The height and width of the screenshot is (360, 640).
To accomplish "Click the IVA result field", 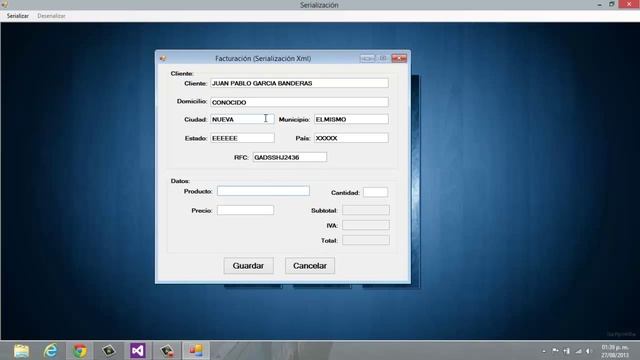I will point(366,225).
